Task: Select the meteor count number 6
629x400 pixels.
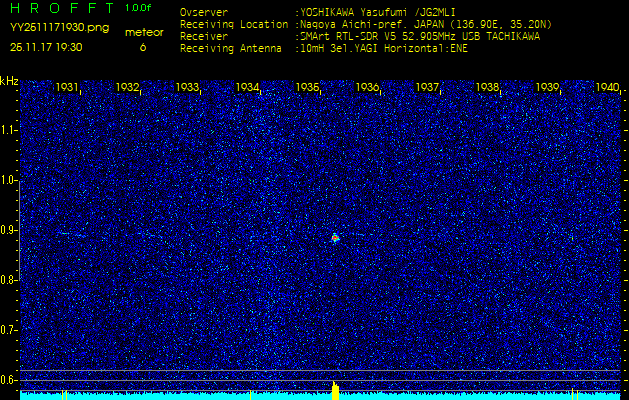Action: [143, 47]
